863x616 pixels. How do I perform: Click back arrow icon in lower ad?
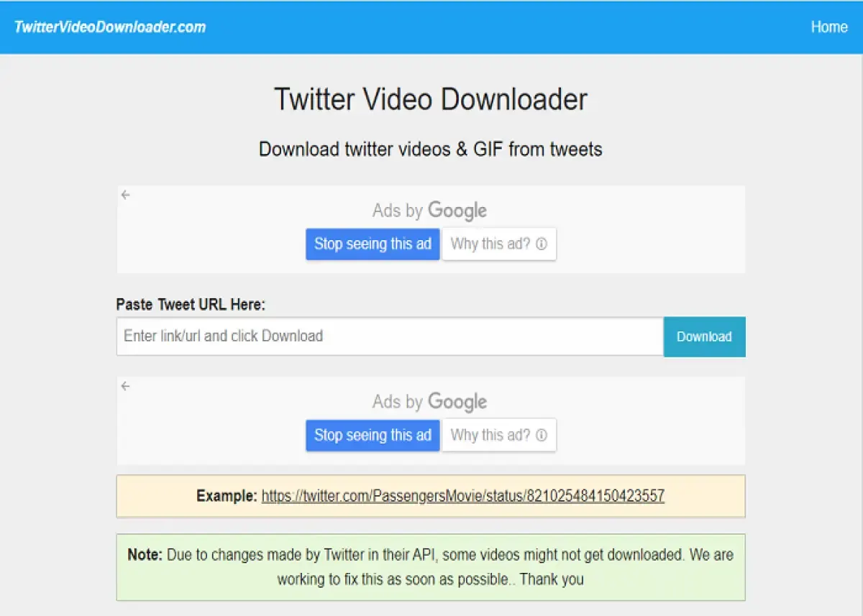[x=126, y=386]
